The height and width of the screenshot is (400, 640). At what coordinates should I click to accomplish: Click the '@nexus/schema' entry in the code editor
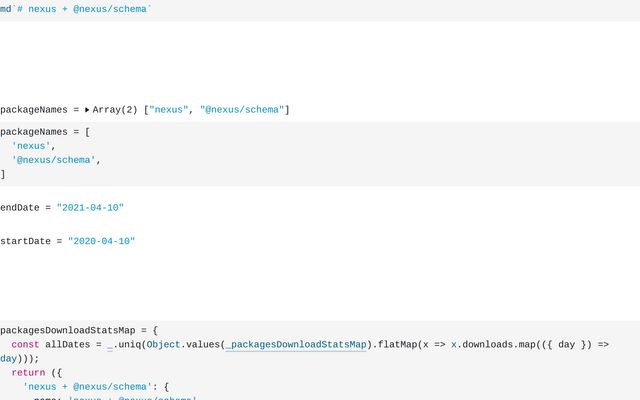point(55,160)
